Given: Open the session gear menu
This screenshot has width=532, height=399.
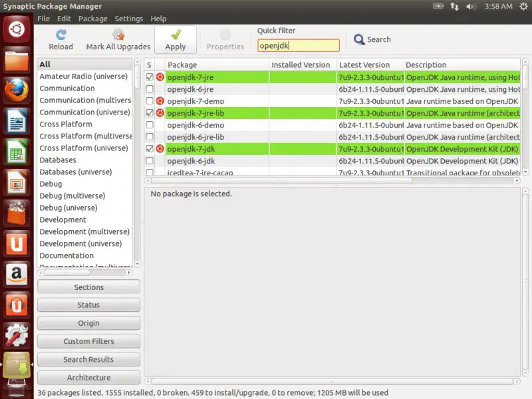Looking at the screenshot, I should [523, 6].
